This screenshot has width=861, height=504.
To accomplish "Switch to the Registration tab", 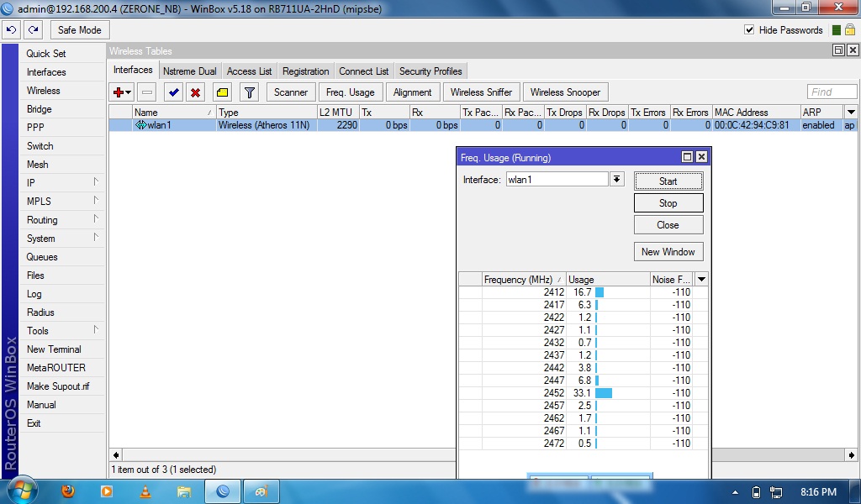I will point(306,71).
